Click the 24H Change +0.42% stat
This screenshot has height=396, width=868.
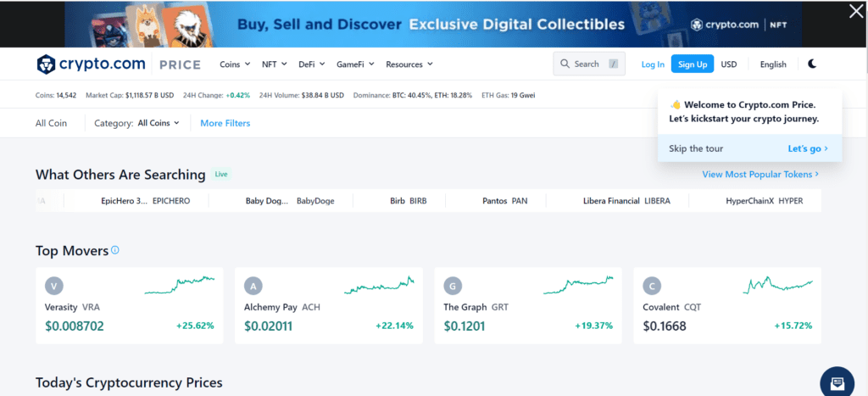click(216, 95)
